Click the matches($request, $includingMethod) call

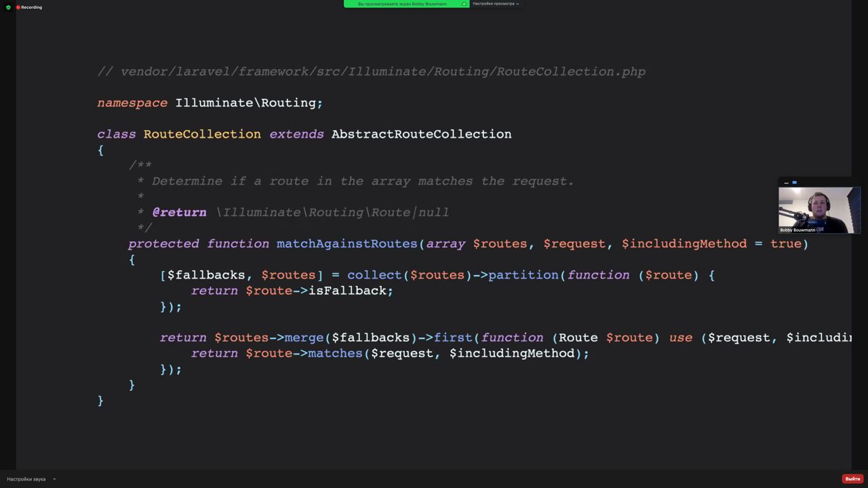click(x=445, y=352)
